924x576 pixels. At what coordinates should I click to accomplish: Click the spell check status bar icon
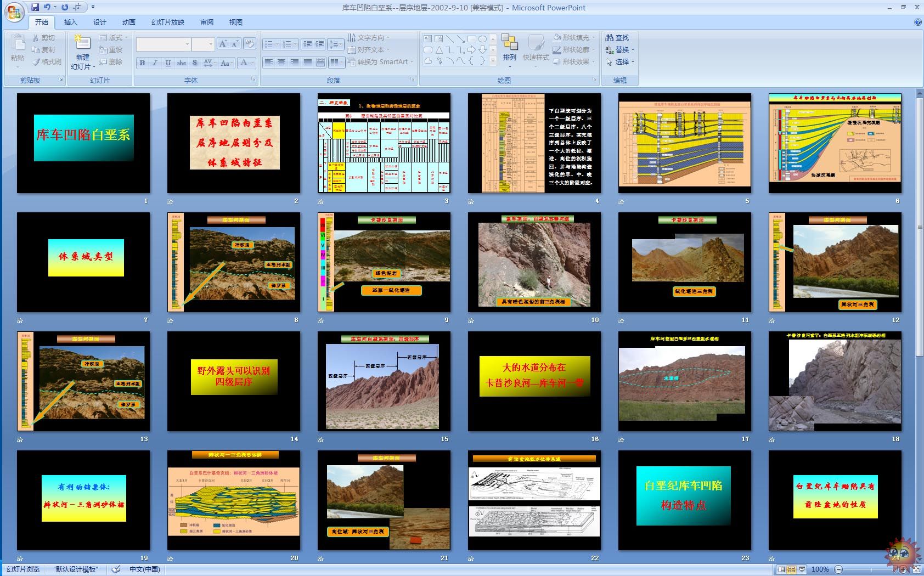pyautogui.click(x=116, y=569)
